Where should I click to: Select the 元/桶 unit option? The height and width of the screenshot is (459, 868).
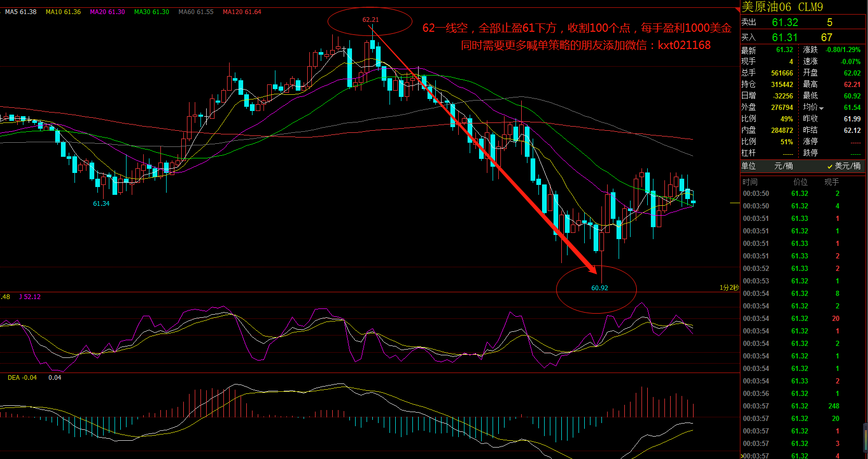click(x=783, y=166)
